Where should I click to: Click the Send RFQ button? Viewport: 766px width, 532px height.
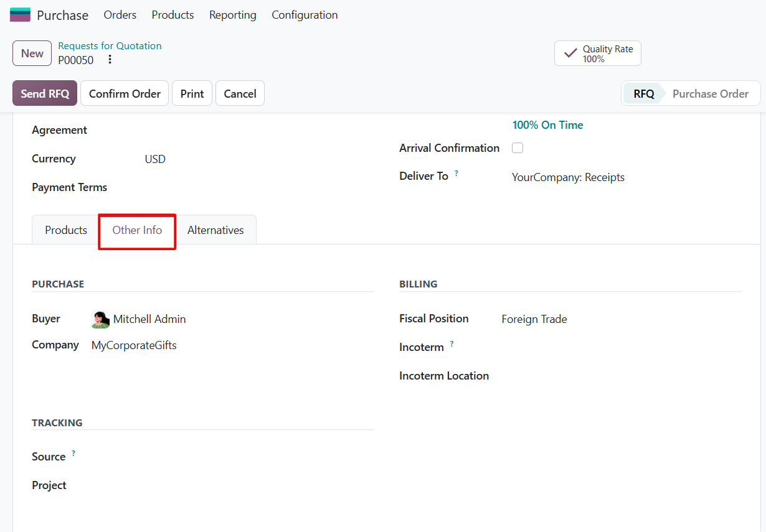[45, 93]
